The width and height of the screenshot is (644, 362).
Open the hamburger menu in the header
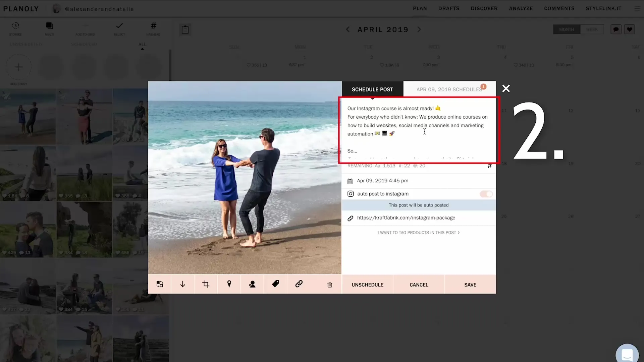coord(637,8)
